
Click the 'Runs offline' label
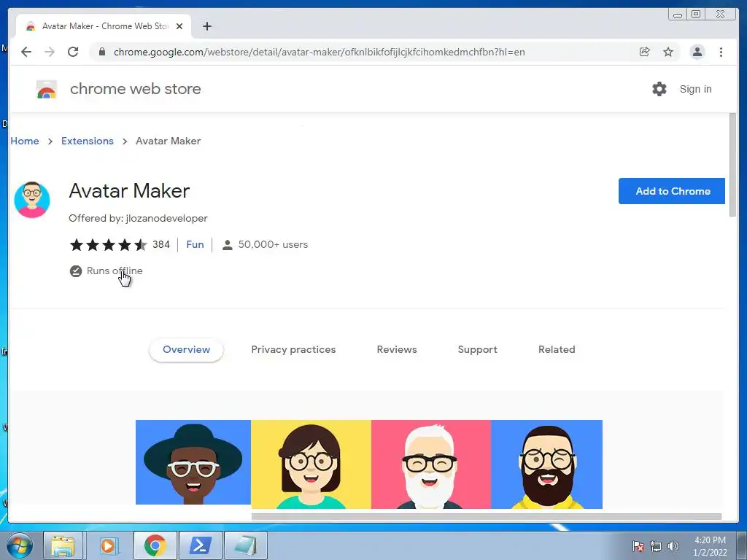115,271
